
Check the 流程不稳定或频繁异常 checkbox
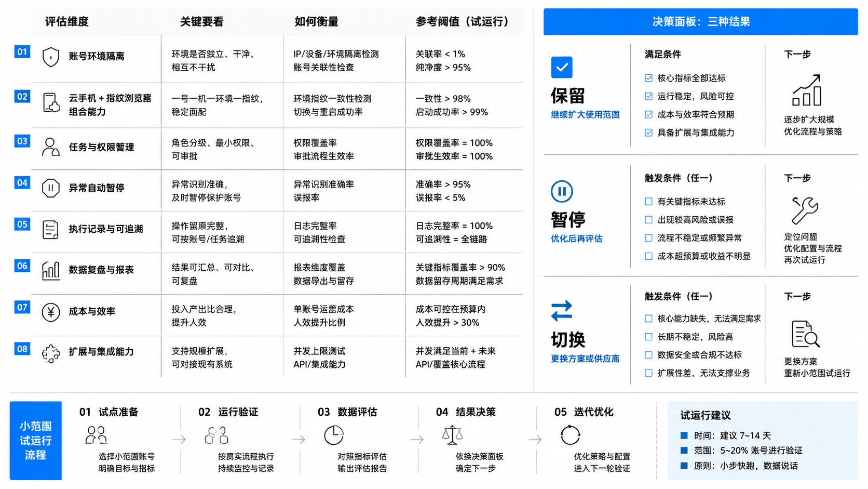648,238
